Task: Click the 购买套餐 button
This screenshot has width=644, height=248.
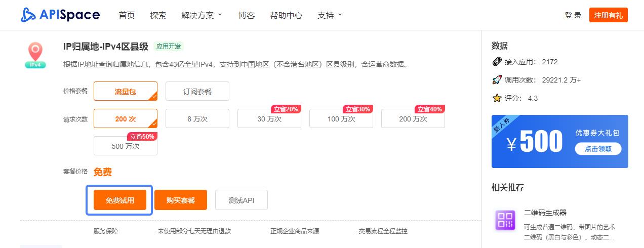Action: coord(181,200)
